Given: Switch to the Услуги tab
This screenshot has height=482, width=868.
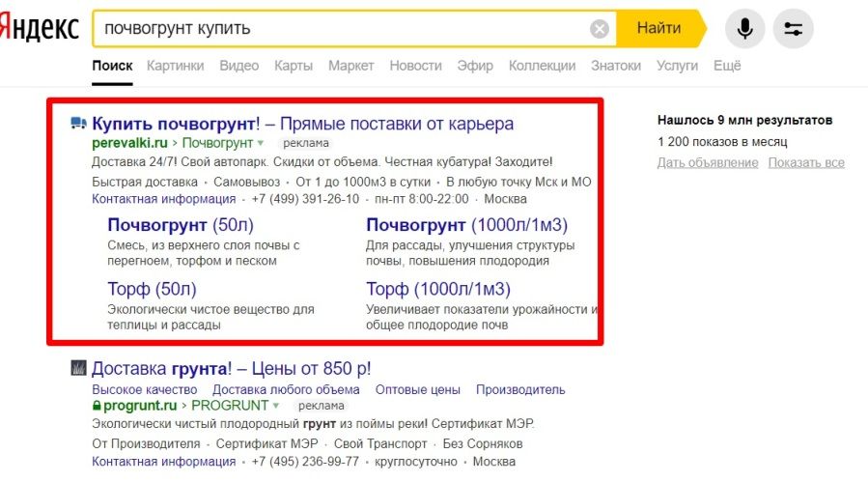Looking at the screenshot, I should coord(677,66).
